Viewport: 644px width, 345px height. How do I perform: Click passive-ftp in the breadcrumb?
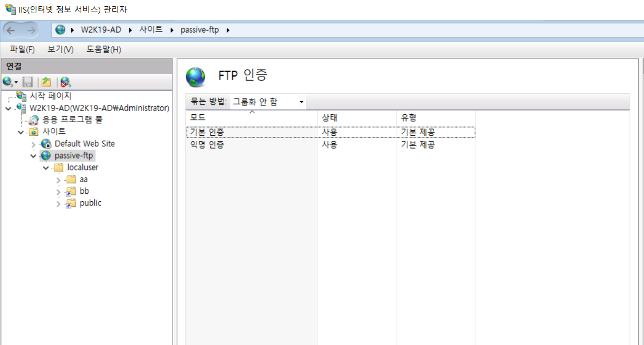[199, 30]
